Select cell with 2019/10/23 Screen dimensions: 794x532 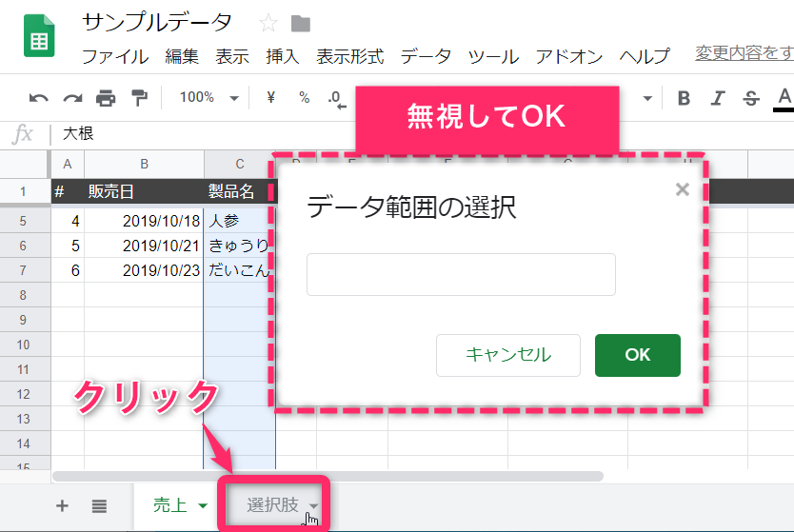145,270
